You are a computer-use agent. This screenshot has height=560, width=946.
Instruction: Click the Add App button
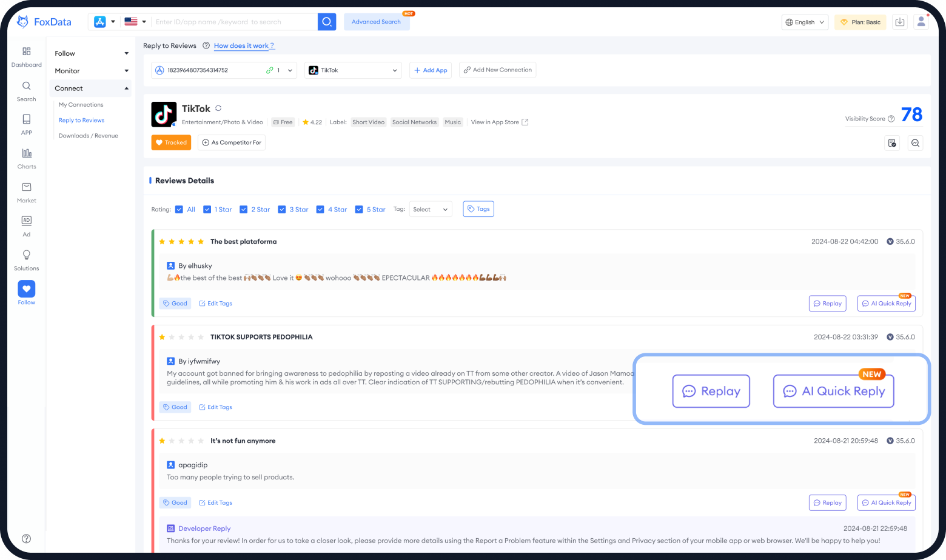[x=431, y=70]
